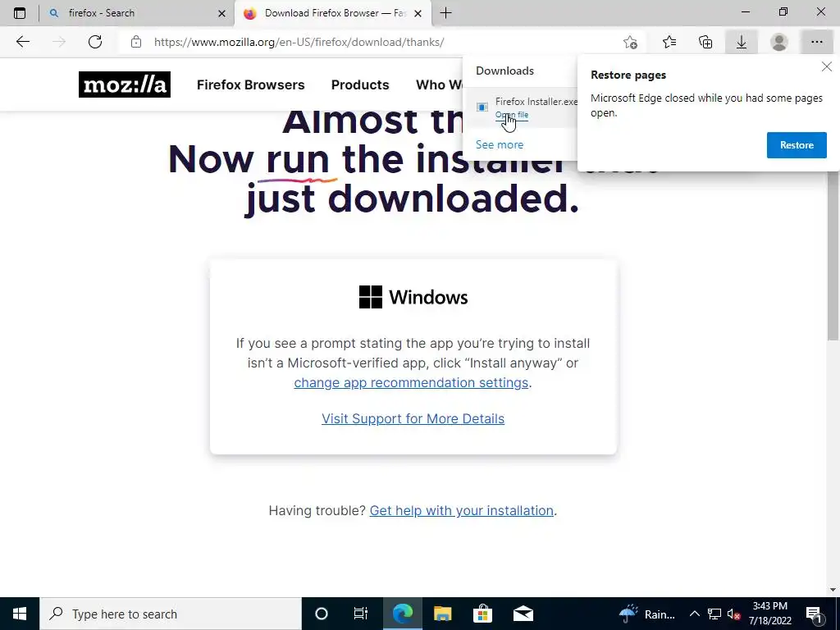Open the tab actions menu icon
840x630 pixels.
coord(20,13)
